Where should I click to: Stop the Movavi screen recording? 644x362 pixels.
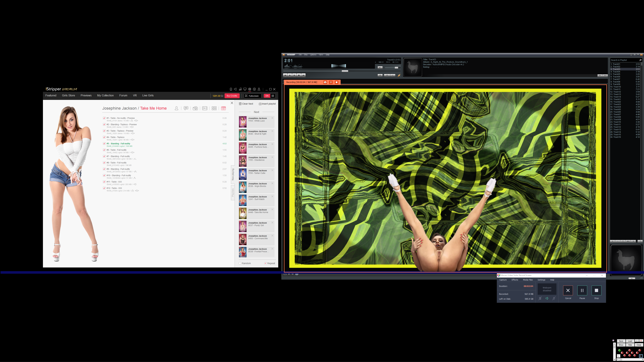coord(596,290)
